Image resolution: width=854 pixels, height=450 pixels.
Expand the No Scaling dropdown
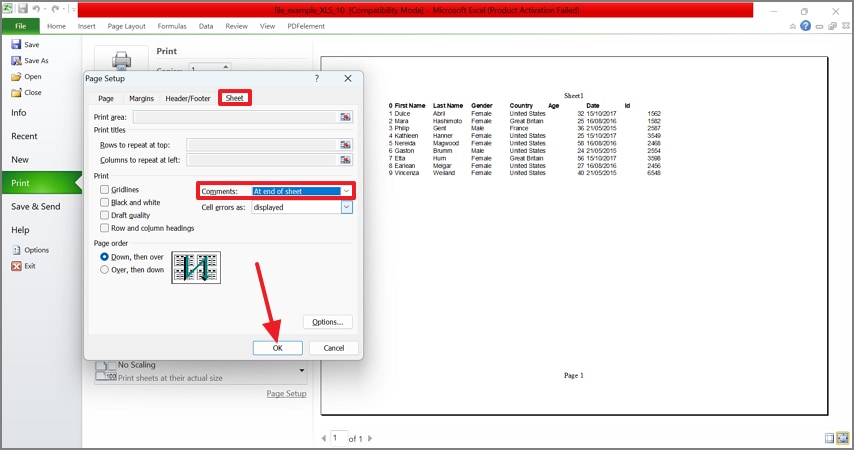[x=301, y=371]
